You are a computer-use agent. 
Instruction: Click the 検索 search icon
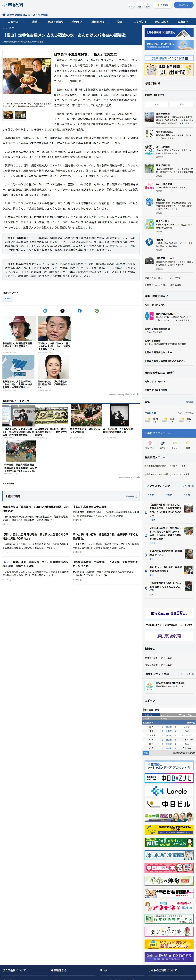[x=148, y=5]
